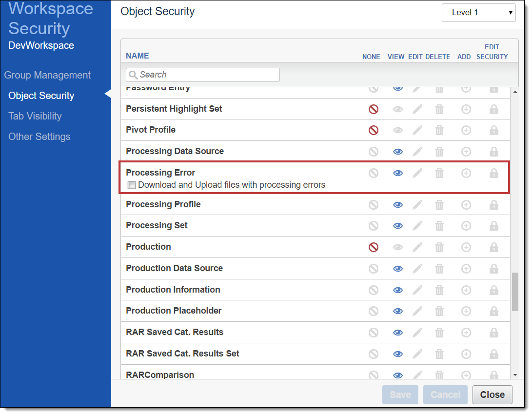The width and height of the screenshot is (532, 415).
Task: Toggle view eye for Production Data Source
Action: 398,269
